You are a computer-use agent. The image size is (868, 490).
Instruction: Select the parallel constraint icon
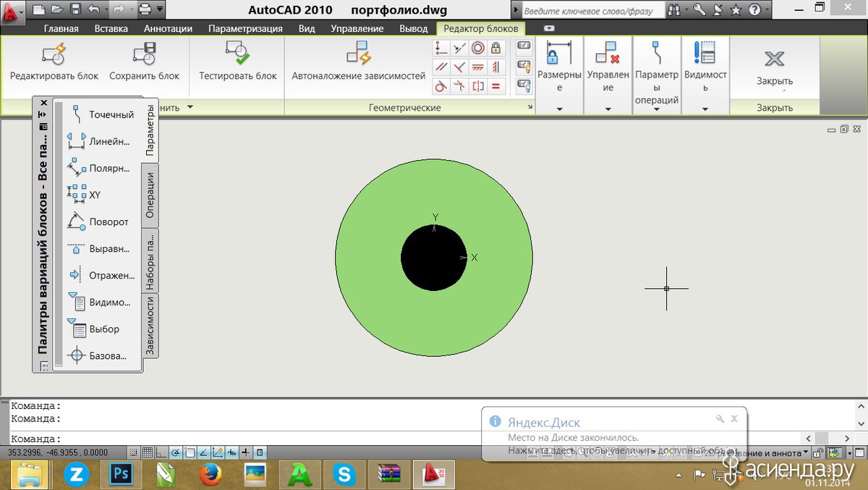441,67
